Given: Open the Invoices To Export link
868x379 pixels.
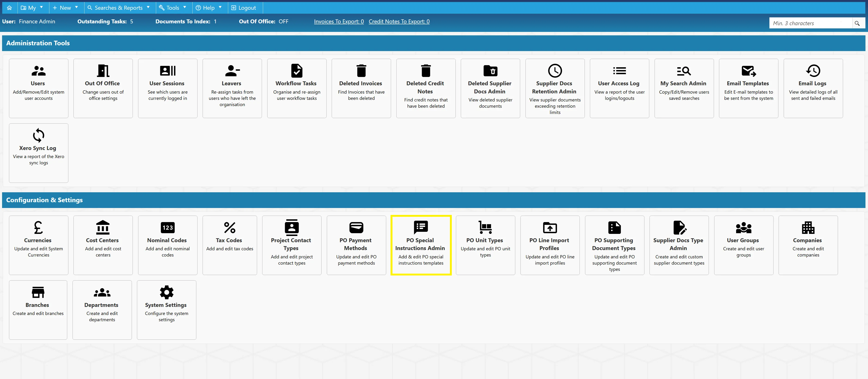Looking at the screenshot, I should coord(339,21).
